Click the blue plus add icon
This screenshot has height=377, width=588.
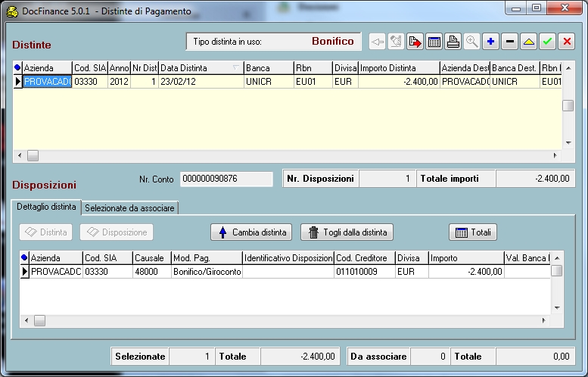tap(490, 42)
